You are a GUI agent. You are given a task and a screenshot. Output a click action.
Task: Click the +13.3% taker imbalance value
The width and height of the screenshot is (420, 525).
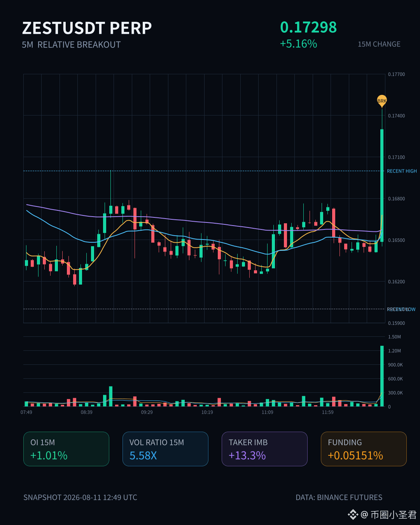247,455
